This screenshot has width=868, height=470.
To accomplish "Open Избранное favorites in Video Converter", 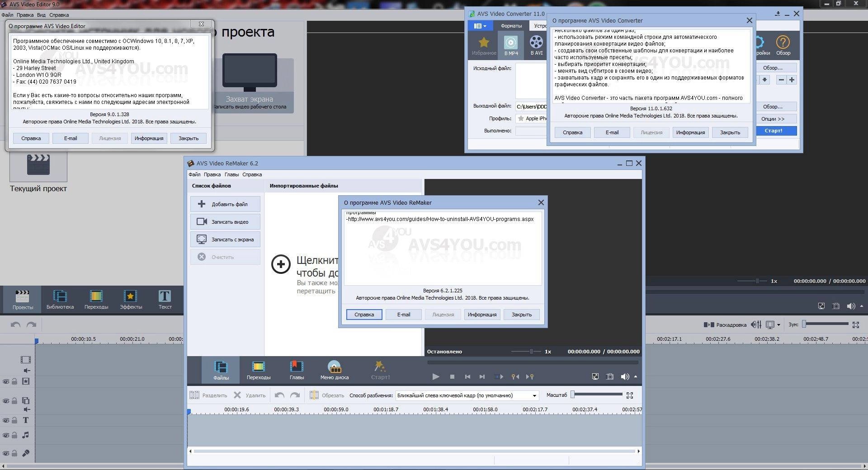I will tap(484, 45).
